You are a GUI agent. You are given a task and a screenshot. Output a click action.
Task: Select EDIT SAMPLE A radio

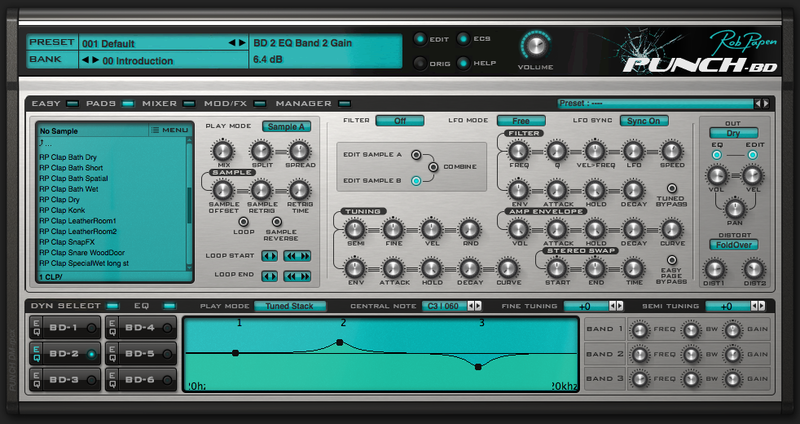416,155
